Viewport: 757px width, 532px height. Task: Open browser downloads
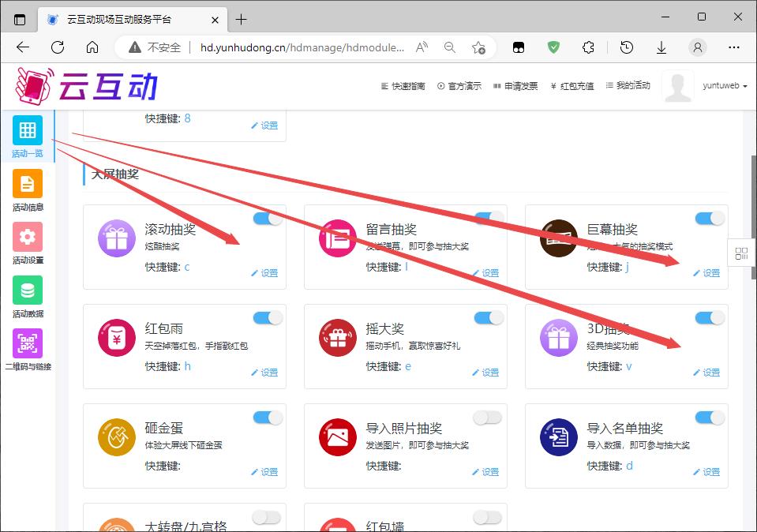click(661, 47)
